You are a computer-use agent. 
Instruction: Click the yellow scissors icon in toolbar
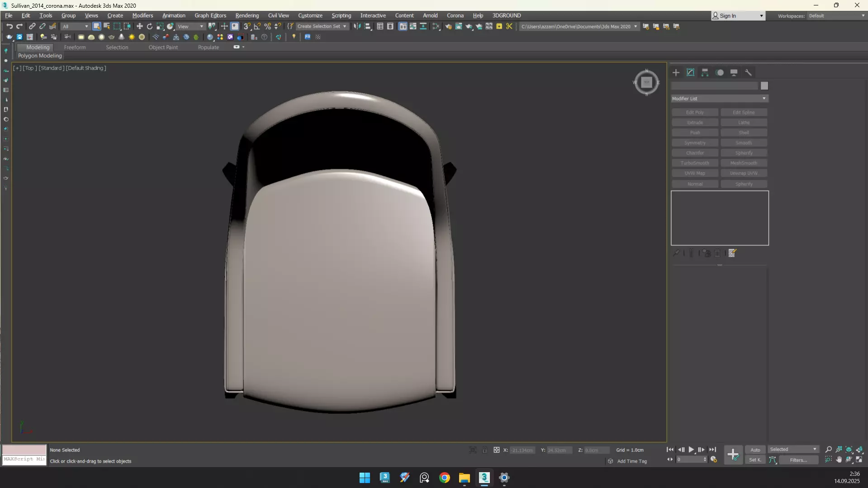509,26
